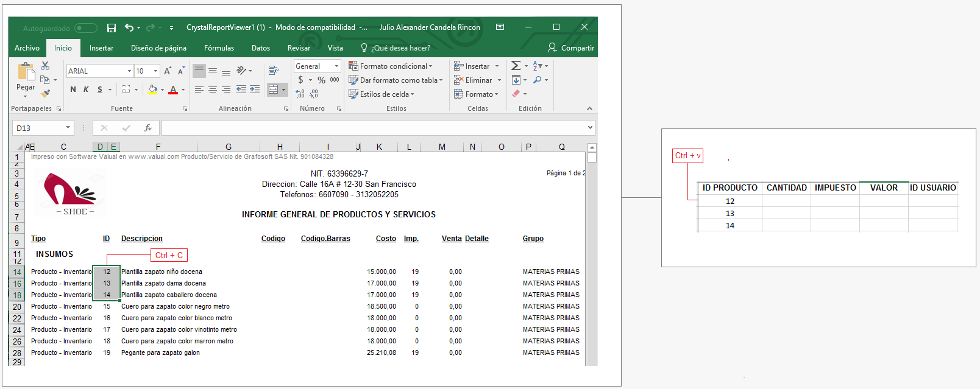Click the Wrap Text icon

pyautogui.click(x=273, y=71)
